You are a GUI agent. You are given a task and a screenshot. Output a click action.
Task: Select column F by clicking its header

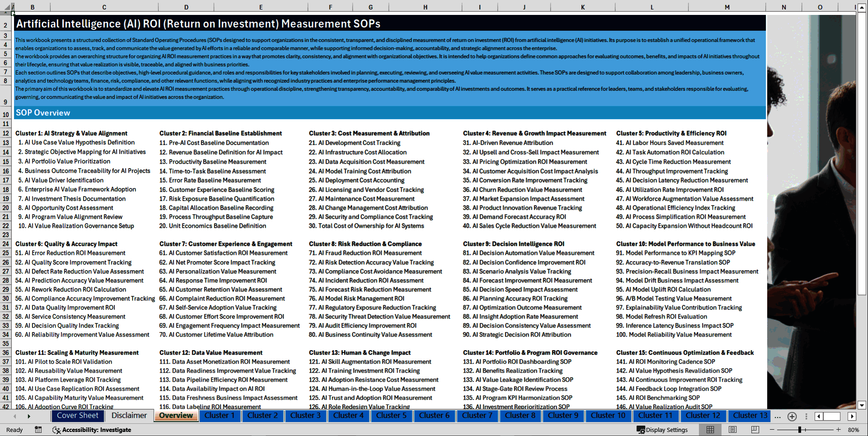(330, 7)
